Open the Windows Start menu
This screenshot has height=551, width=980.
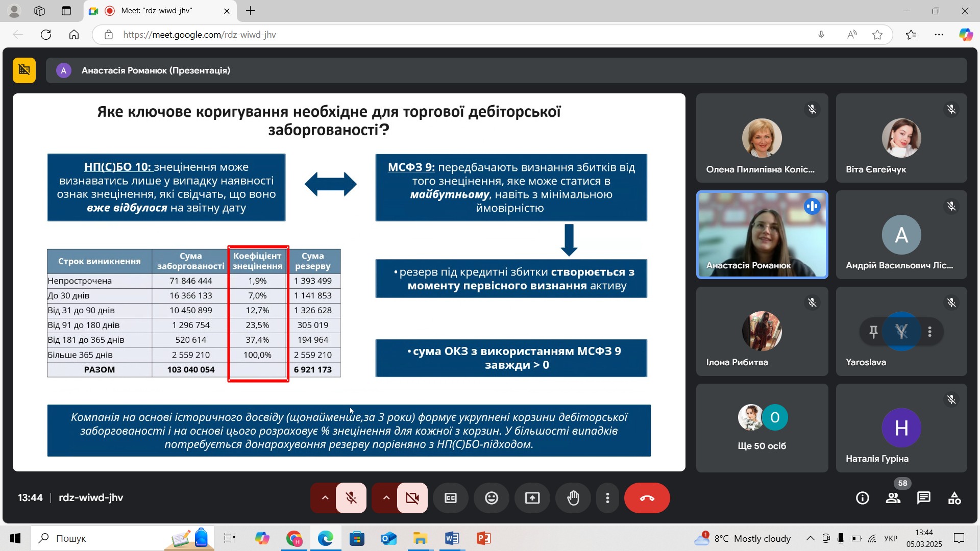tap(15, 538)
